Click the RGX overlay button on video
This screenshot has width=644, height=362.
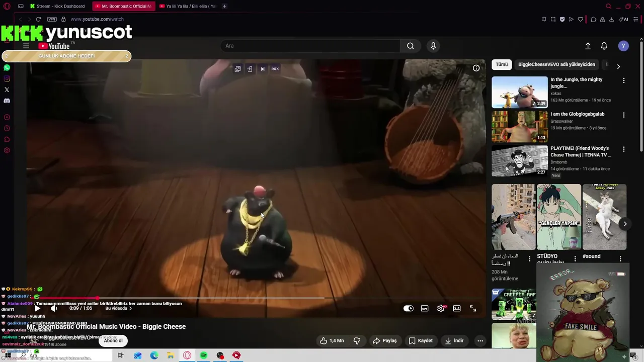coord(275,69)
